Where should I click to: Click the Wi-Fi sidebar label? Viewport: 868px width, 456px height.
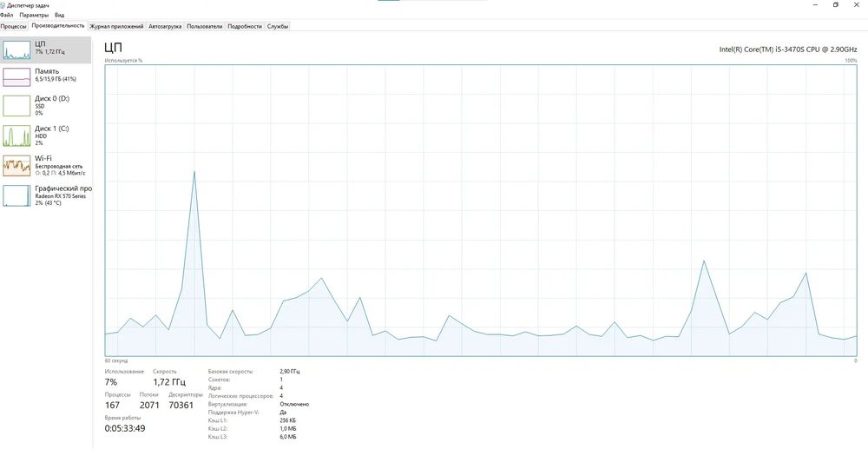43,158
